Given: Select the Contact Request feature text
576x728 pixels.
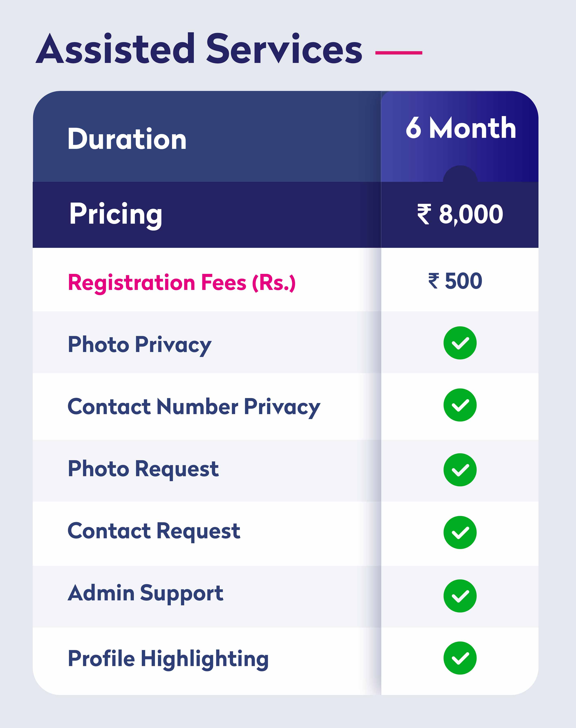Looking at the screenshot, I should tap(154, 531).
